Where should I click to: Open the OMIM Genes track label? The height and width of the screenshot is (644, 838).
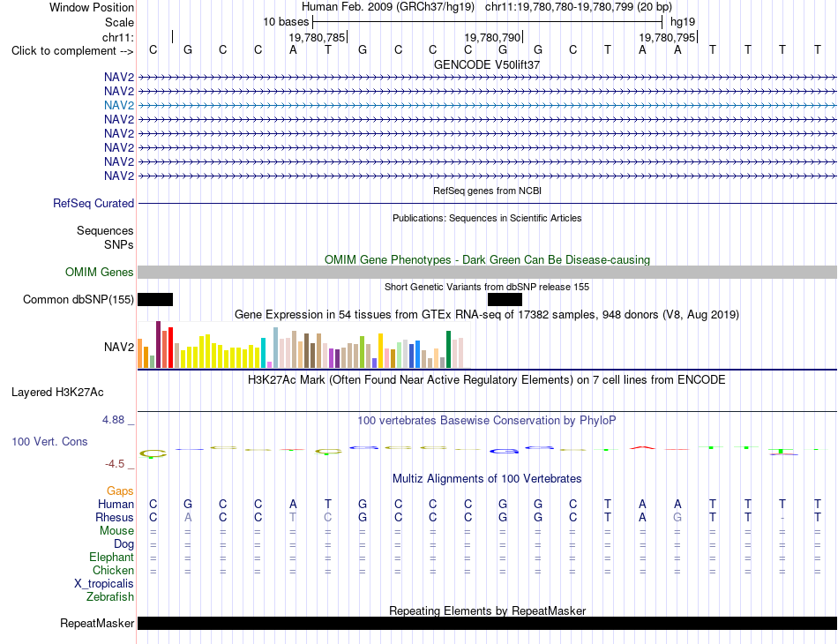99,272
